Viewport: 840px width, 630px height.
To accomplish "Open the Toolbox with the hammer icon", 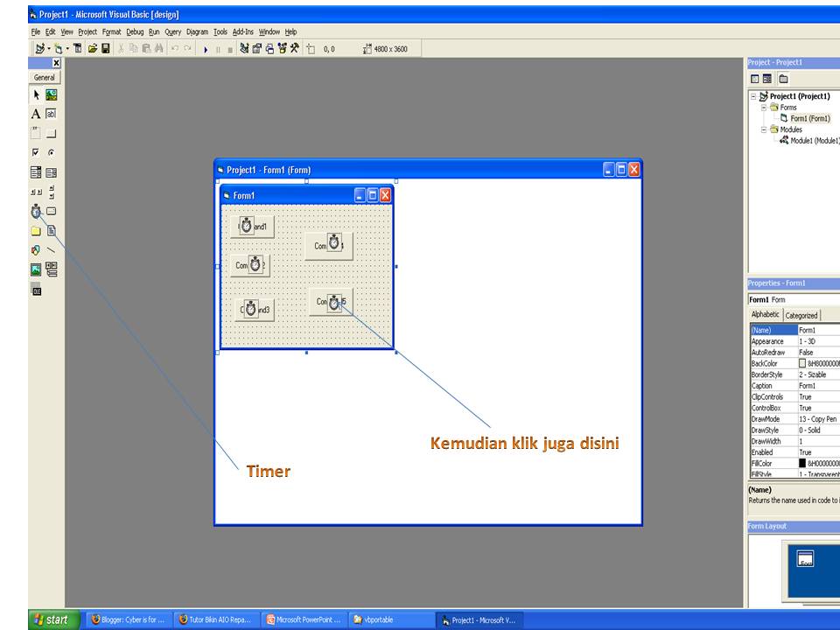I will tap(295, 49).
